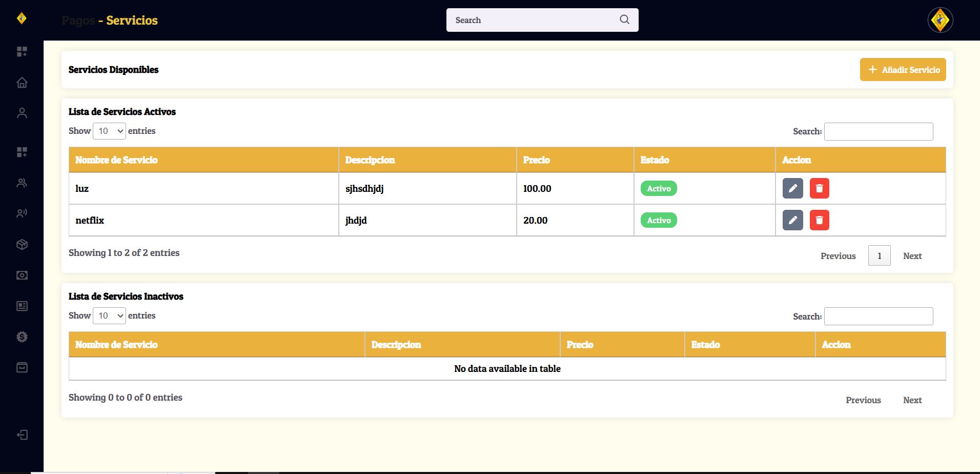This screenshot has height=474, width=980.
Task: Delete the netflix service with trash icon
Action: tap(819, 220)
